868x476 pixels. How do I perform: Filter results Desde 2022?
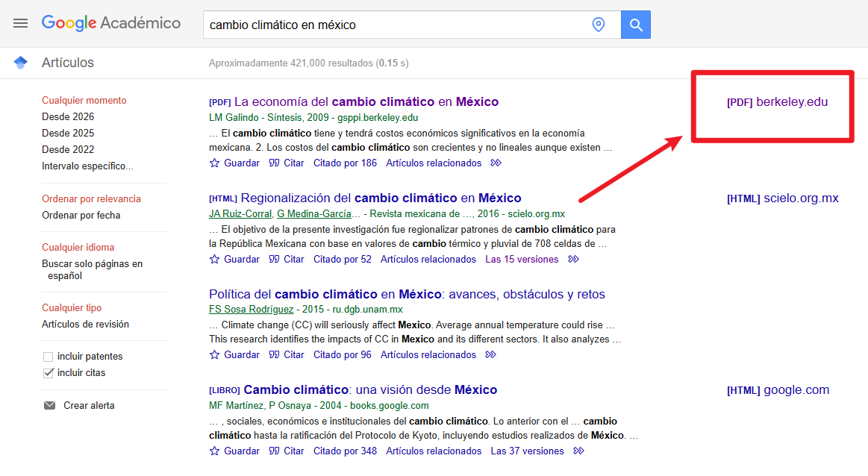(68, 149)
